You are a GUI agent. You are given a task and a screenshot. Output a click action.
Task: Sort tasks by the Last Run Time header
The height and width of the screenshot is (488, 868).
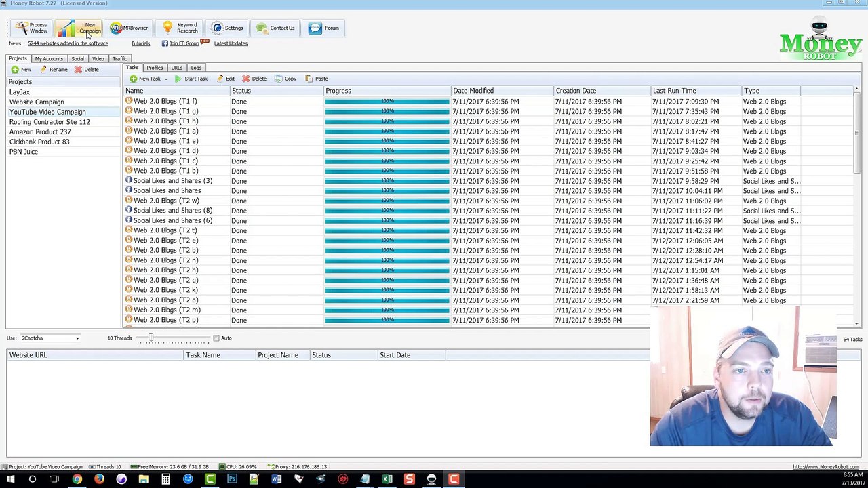pos(696,91)
